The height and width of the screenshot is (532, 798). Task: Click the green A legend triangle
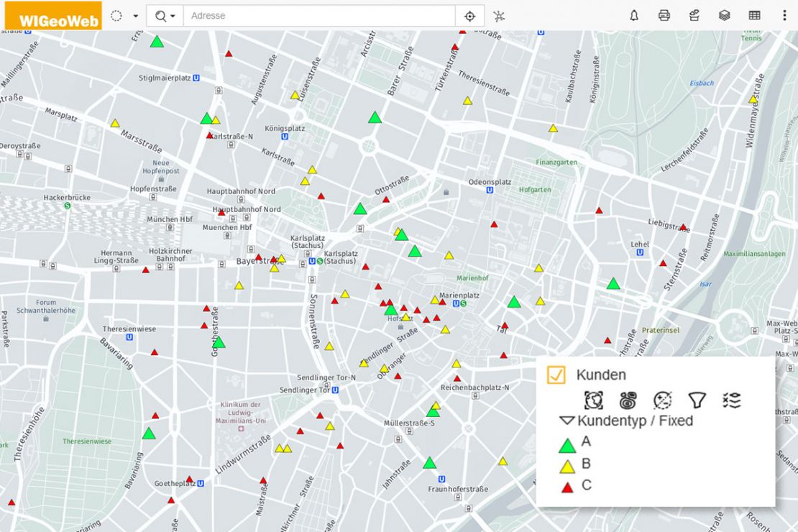tap(567, 446)
